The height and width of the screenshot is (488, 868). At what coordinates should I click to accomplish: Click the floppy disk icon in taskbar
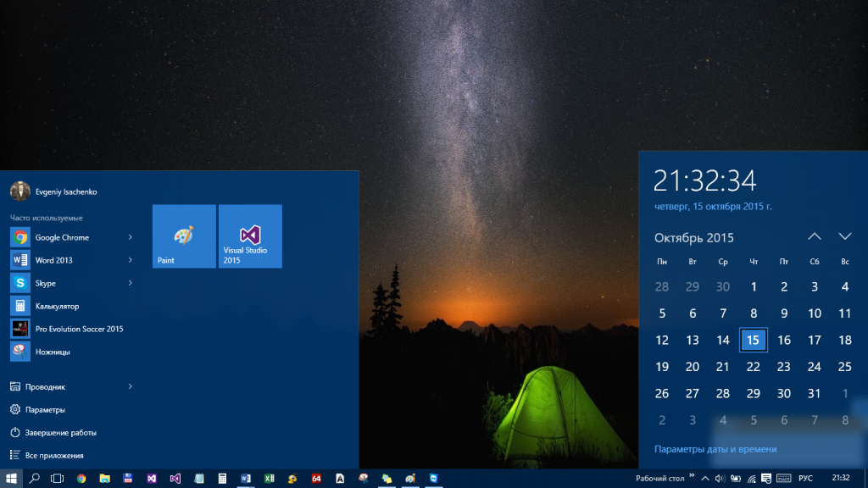click(128, 478)
